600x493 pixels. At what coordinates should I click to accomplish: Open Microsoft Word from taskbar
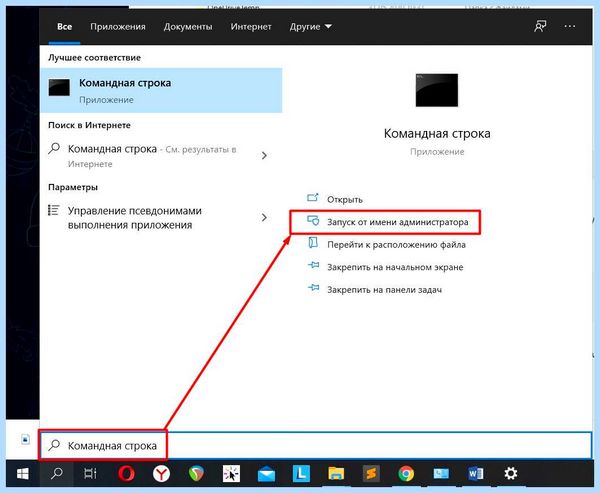click(x=476, y=474)
